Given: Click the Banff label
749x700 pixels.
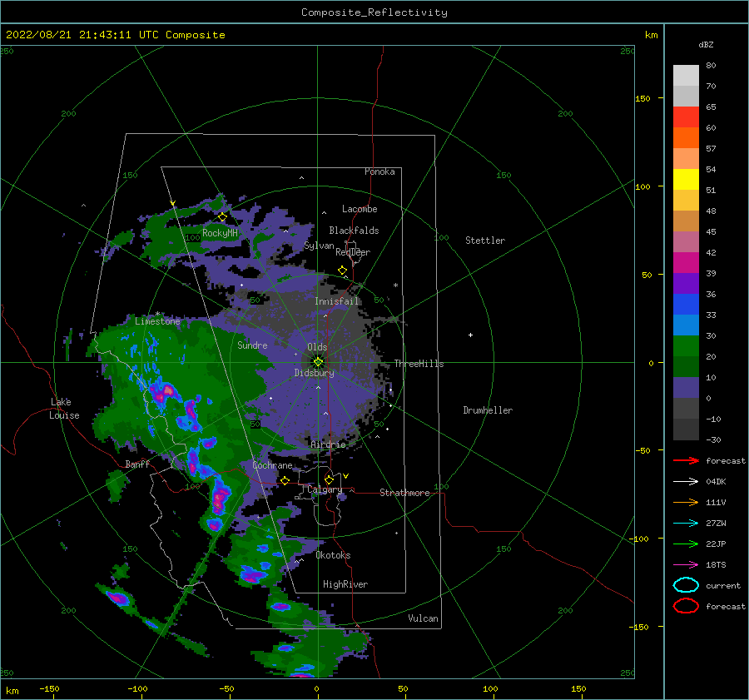Looking at the screenshot, I should pos(137,464).
